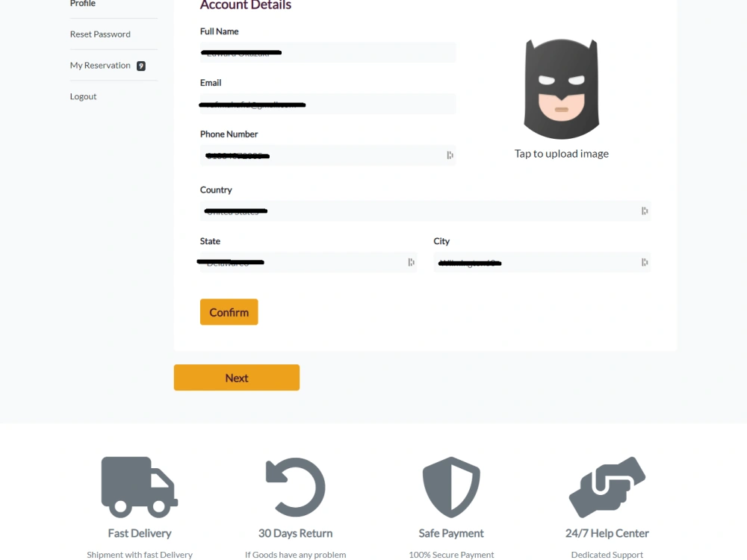The width and height of the screenshot is (747, 560).
Task: Click the Email input field
Action: coord(328,104)
